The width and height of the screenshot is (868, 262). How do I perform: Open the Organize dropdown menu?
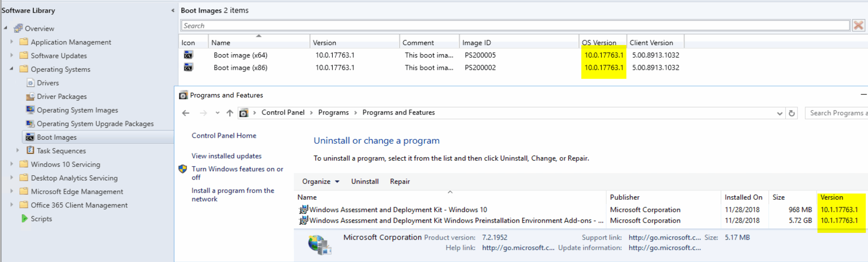tap(320, 182)
